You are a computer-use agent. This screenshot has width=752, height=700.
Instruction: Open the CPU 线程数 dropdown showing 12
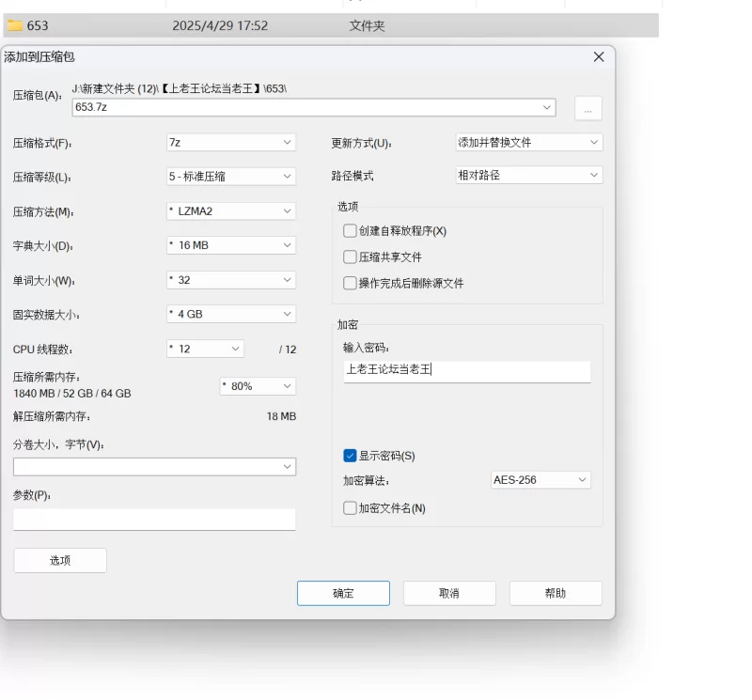point(205,349)
